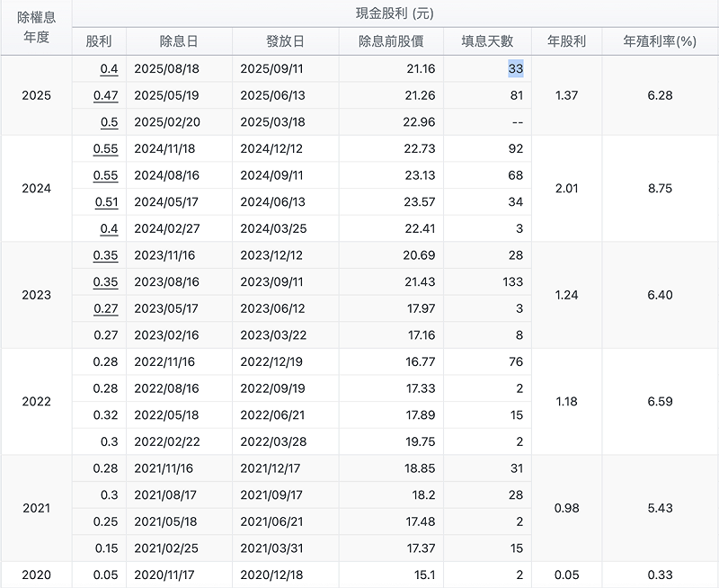The height and width of the screenshot is (588, 719).
Task: Click the 除息日 column header
Action: coord(179,41)
